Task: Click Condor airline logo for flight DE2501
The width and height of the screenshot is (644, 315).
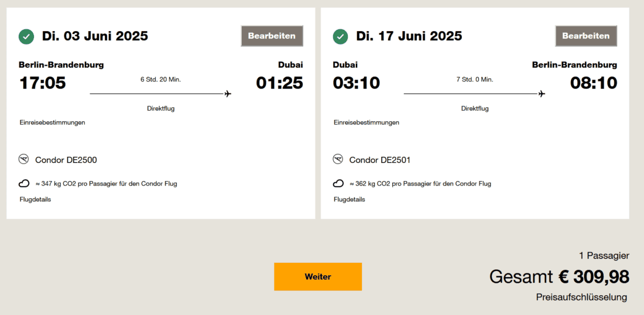Action: click(x=338, y=159)
